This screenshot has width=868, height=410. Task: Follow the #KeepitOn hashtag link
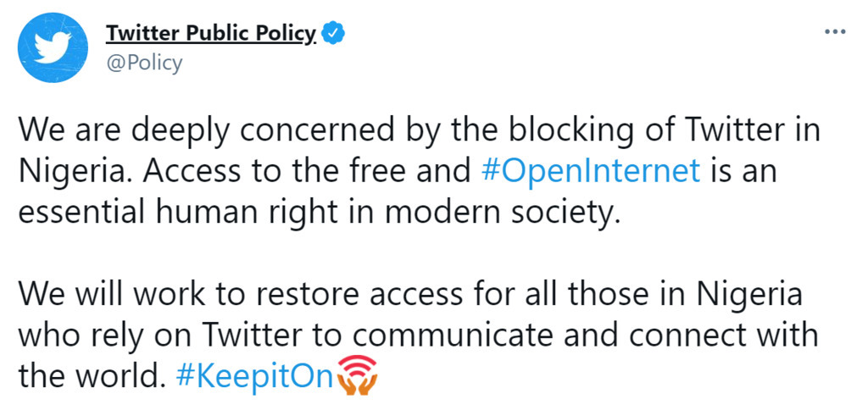[256, 376]
